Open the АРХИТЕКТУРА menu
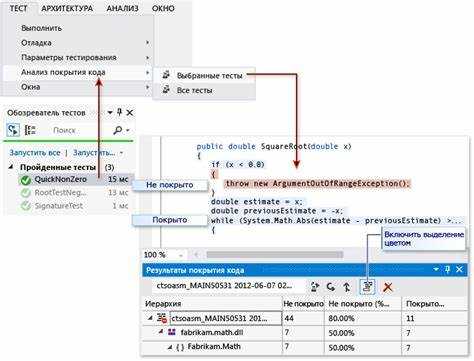The width and height of the screenshot is (474, 361). 67,8
